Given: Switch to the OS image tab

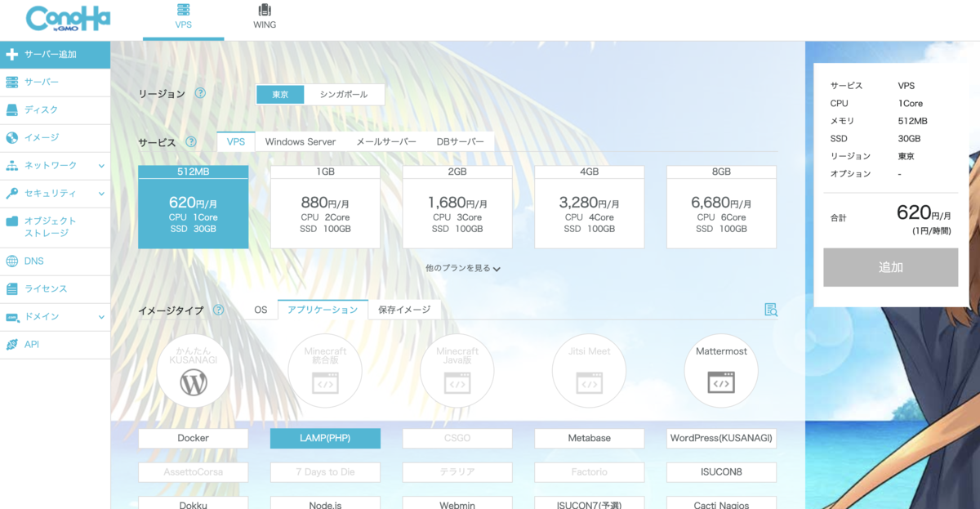Looking at the screenshot, I should click(x=261, y=310).
